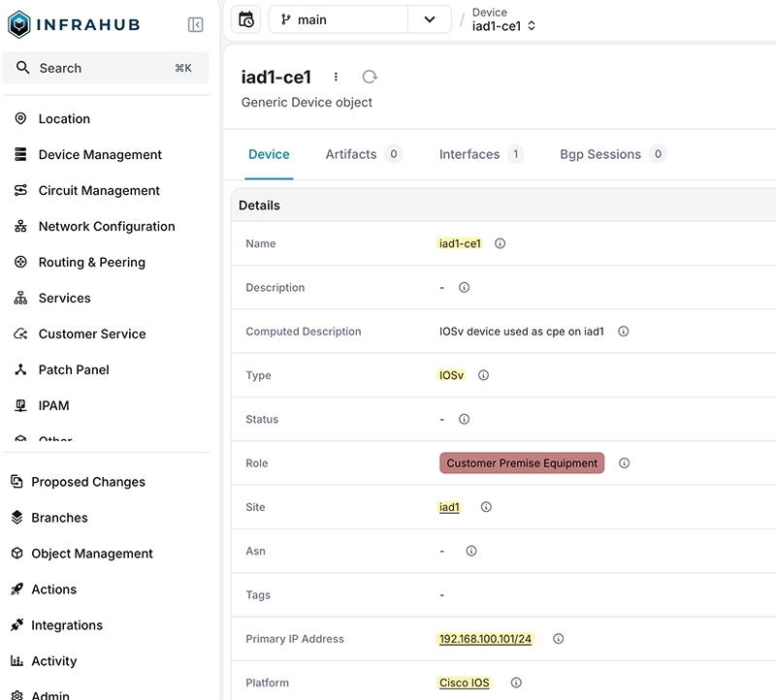The width and height of the screenshot is (776, 700).
Task: Collapse the navigation sidebar
Action: coord(195,23)
